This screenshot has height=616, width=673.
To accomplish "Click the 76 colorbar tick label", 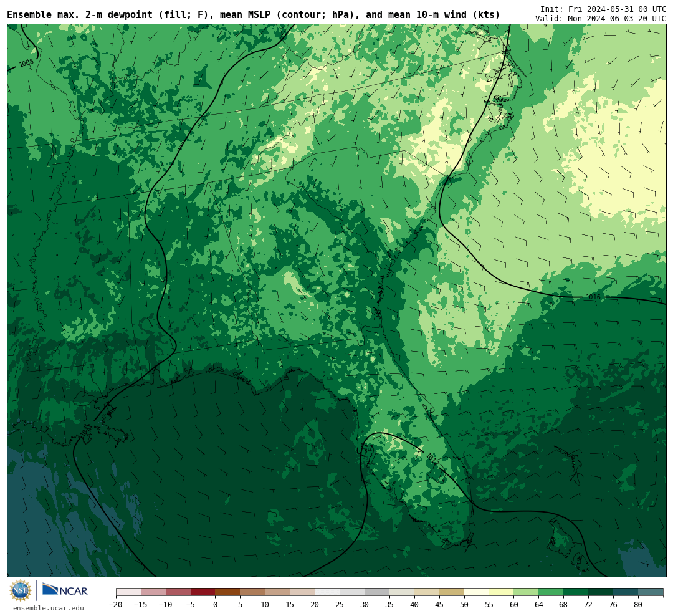I will pos(614,605).
